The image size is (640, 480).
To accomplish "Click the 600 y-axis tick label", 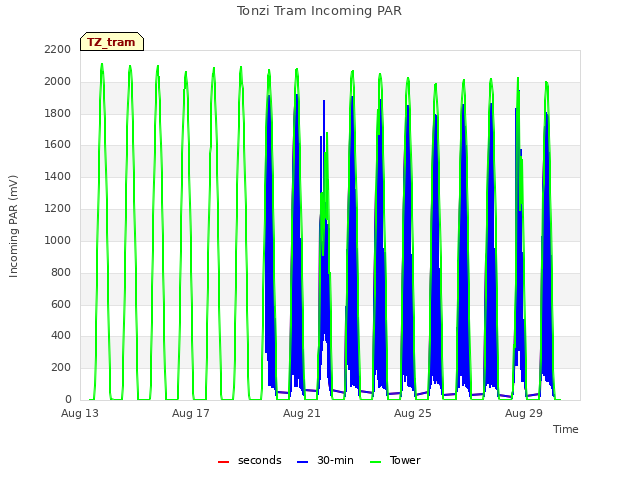I will tap(61, 304).
